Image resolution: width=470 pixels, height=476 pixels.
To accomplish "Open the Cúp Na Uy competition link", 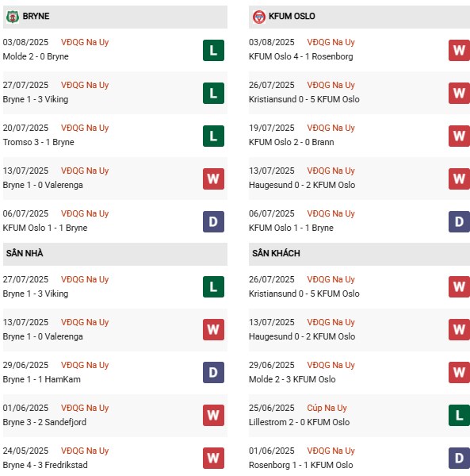I will coord(327,408).
